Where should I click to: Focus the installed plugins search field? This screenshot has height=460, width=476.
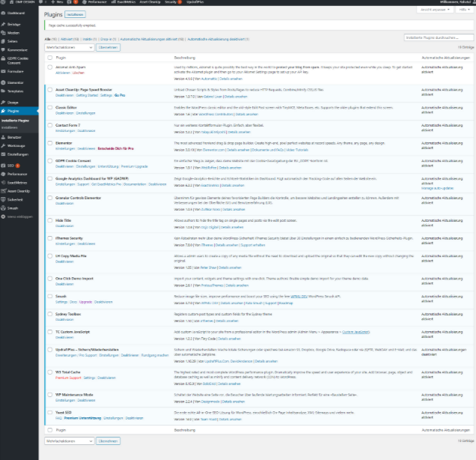coord(439,37)
